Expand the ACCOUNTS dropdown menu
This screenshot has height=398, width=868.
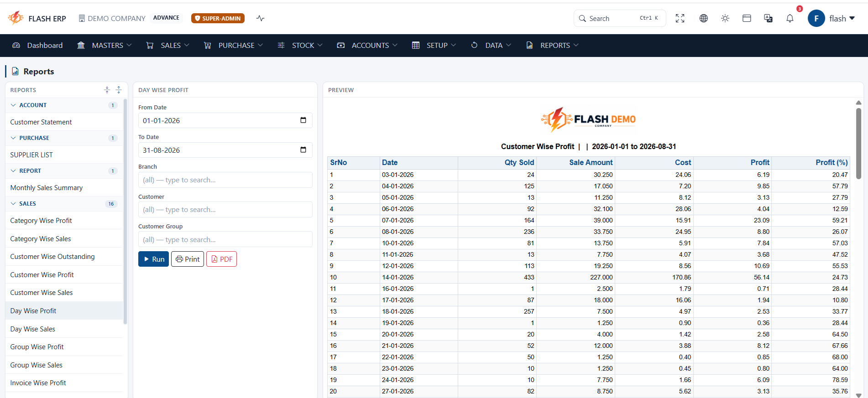tap(367, 45)
